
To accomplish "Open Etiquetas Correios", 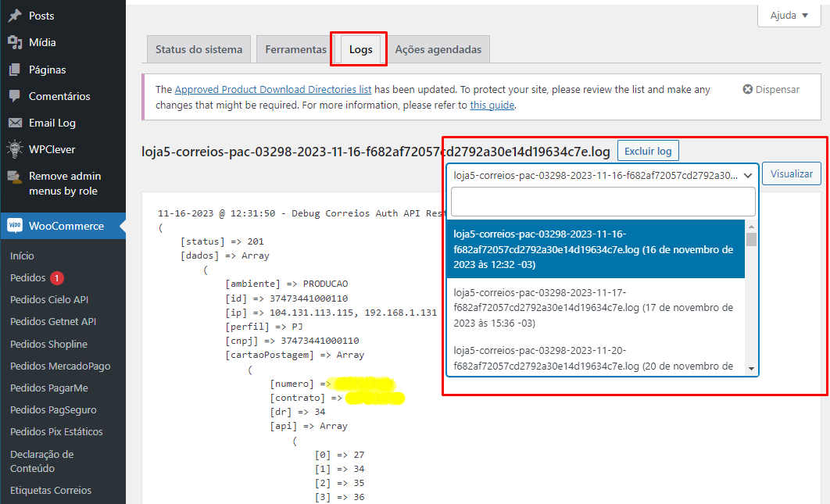I will 51,490.
